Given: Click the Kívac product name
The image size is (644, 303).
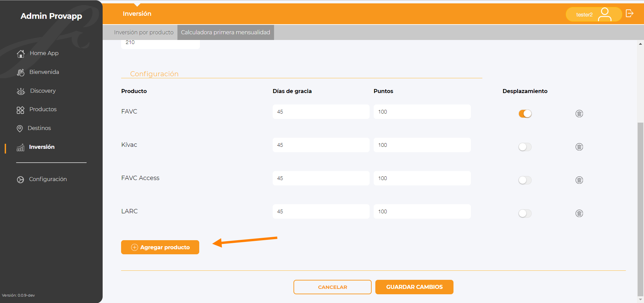Looking at the screenshot, I should pyautogui.click(x=129, y=144).
